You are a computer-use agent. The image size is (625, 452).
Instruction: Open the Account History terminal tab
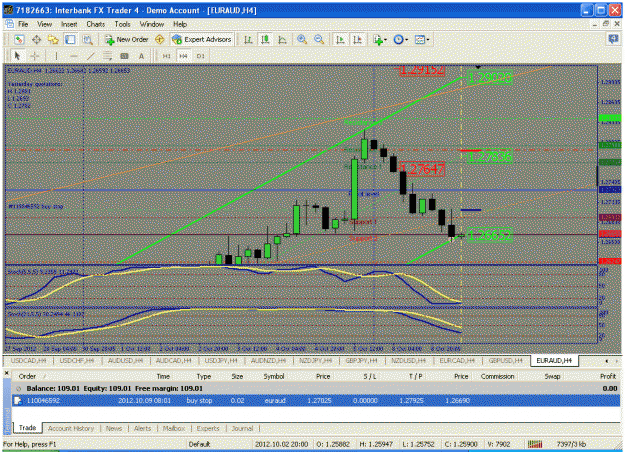71,428
